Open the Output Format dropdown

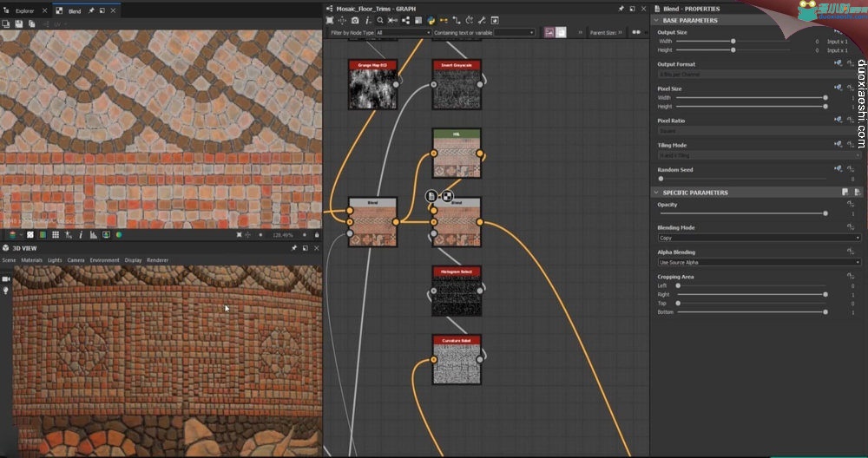tap(759, 74)
